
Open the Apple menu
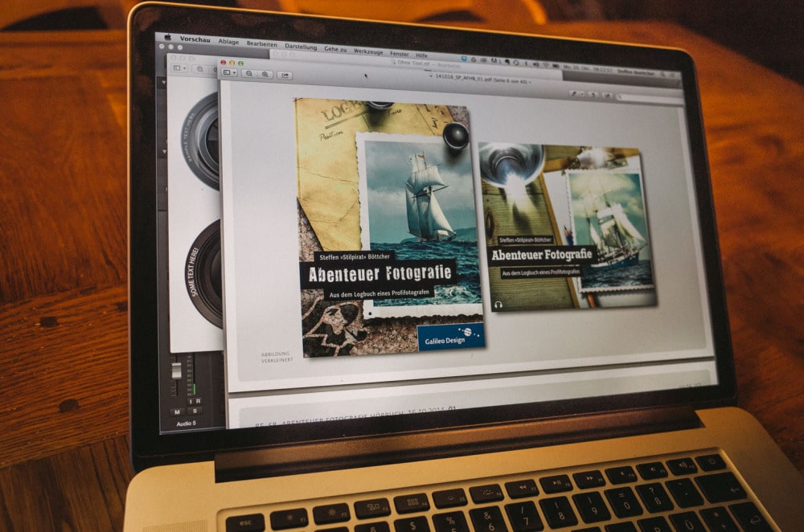(x=167, y=37)
